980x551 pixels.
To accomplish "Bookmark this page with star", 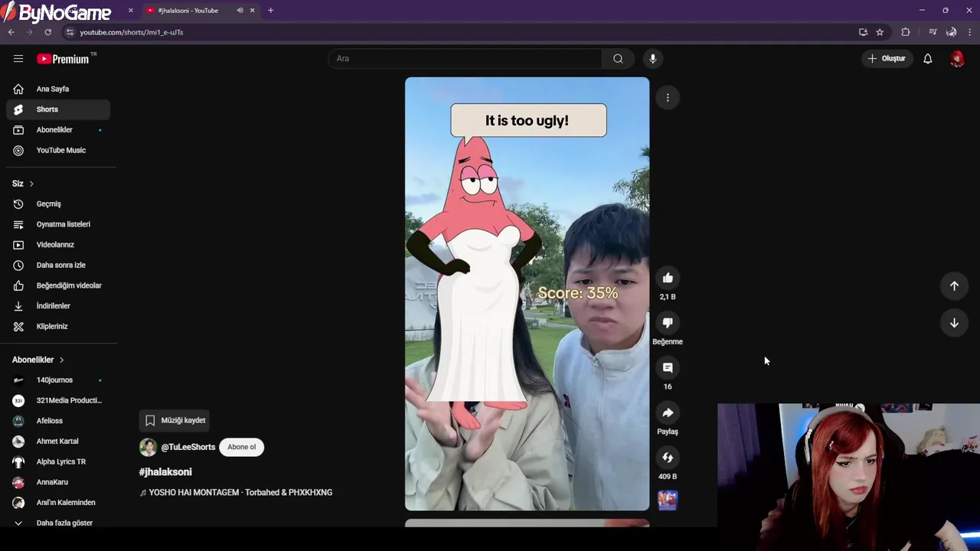I will tap(880, 32).
